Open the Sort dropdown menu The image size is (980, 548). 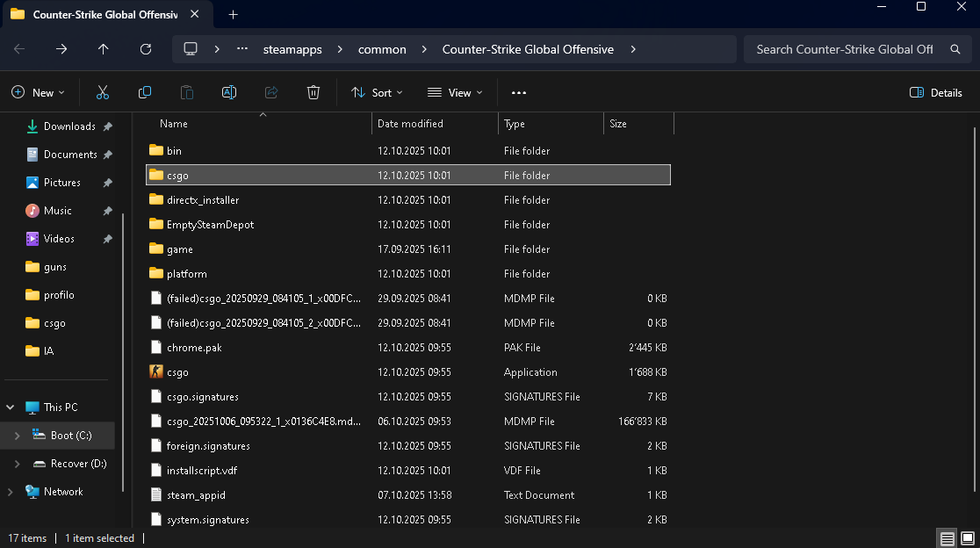point(377,92)
